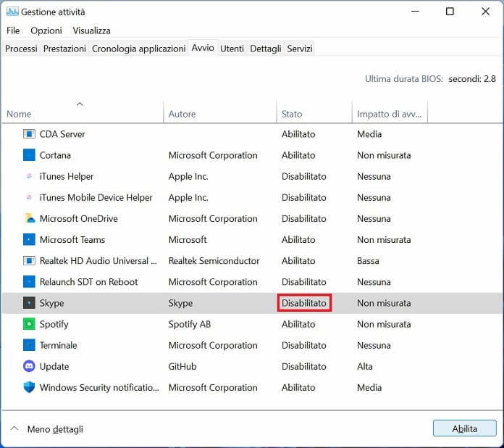The image size is (504, 448).
Task: Click Realtek Semiconductor author cell
Action: pos(214,261)
